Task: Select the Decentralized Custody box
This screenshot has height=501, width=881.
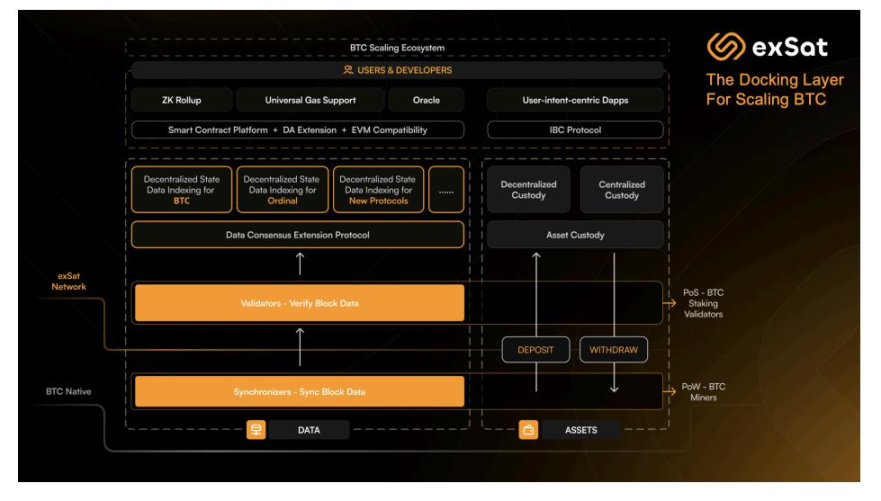Action: 528,190
